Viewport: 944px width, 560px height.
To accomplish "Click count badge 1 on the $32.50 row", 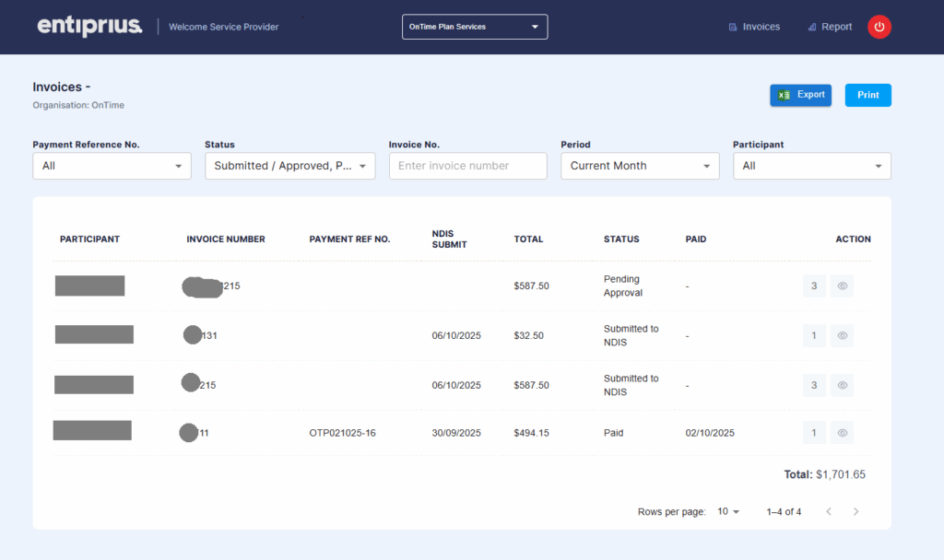I will click(x=813, y=336).
